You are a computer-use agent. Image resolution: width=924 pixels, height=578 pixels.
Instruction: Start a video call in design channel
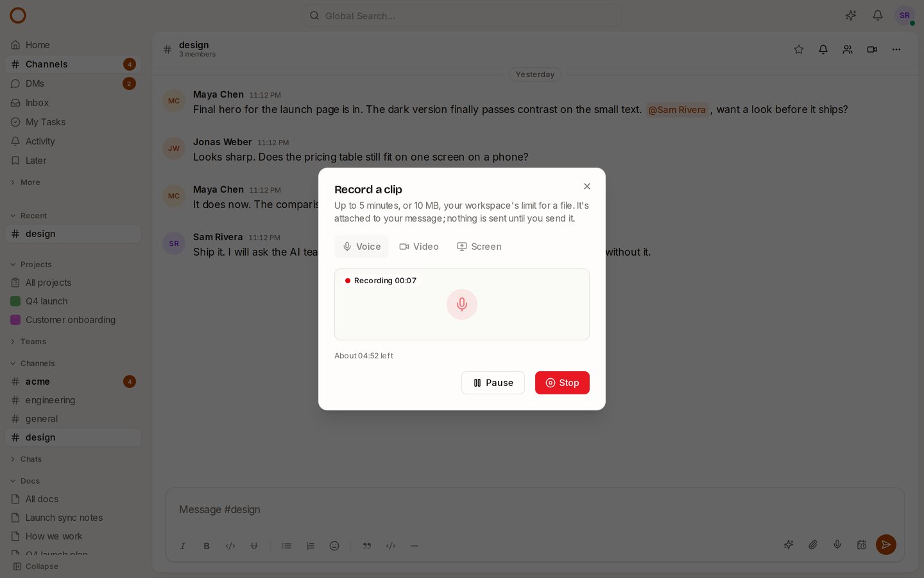[872, 49]
